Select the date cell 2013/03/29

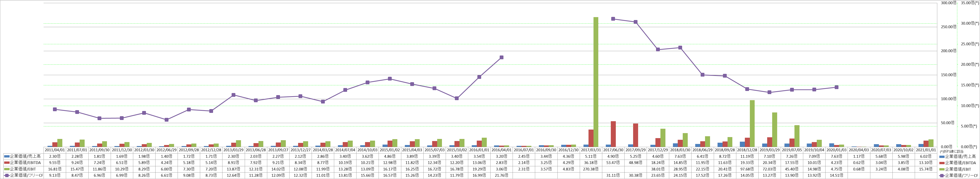coord(234,150)
